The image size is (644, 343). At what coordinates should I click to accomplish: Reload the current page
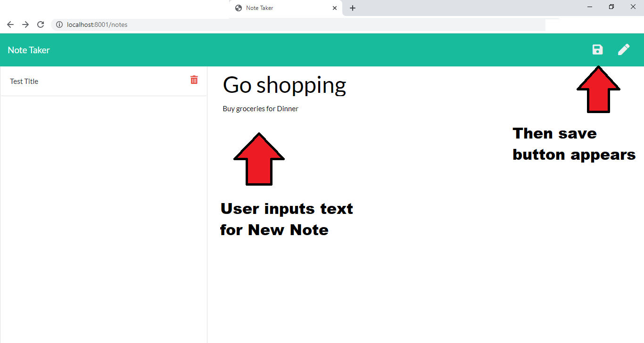click(41, 24)
